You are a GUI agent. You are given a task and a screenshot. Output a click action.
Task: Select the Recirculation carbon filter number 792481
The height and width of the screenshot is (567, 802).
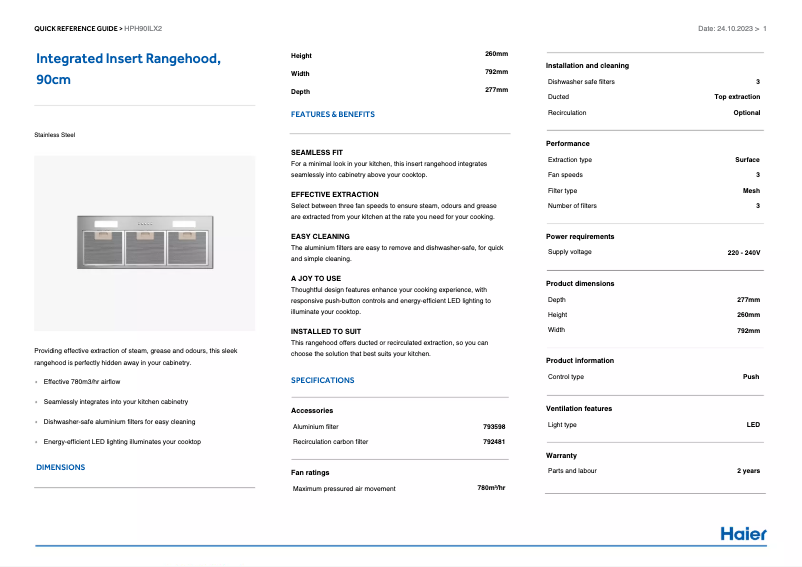[494, 441]
